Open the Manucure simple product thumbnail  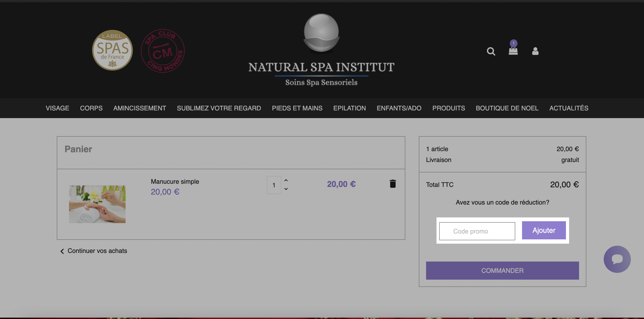(x=97, y=204)
